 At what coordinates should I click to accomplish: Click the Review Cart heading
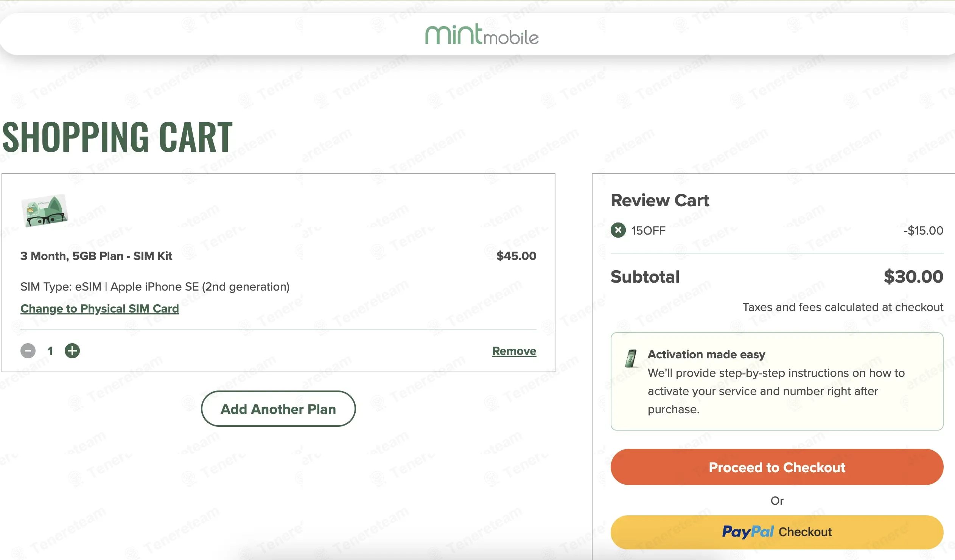tap(660, 201)
